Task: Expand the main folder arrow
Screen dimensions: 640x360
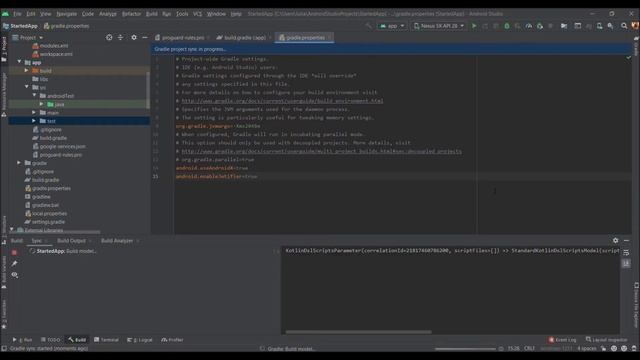Action: tap(34, 113)
